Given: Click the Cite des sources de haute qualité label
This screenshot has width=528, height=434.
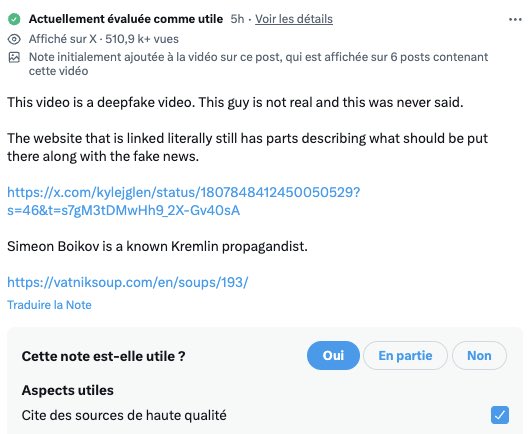Looking at the screenshot, I should pos(124,415).
